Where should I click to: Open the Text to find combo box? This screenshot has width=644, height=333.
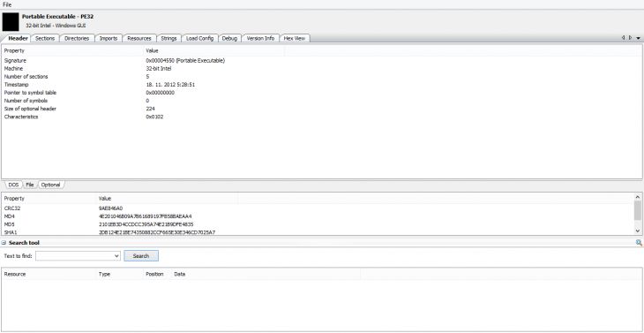click(78, 255)
